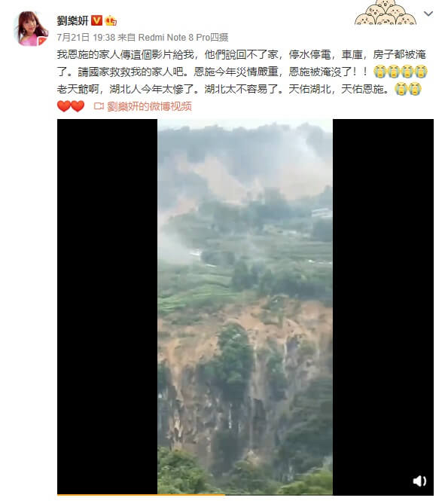
Task: Expand the post options chevron menu
Action: tap(428, 14)
